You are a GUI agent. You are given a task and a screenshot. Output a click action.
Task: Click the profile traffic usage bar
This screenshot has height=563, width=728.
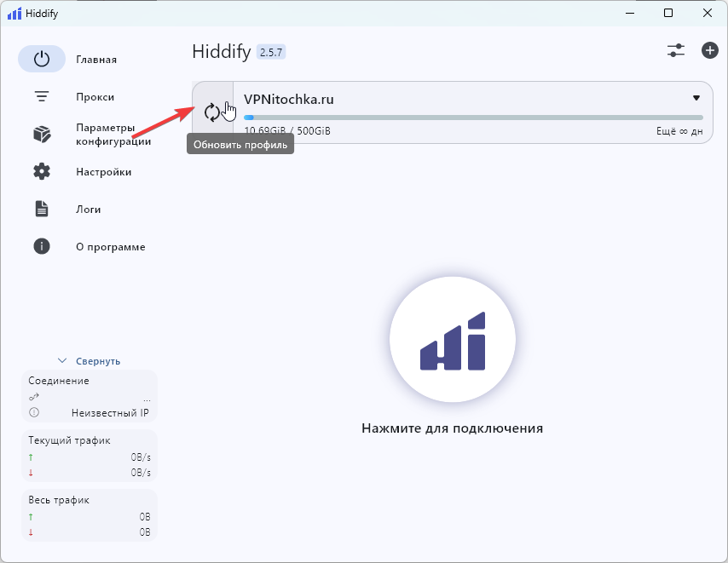[473, 118]
